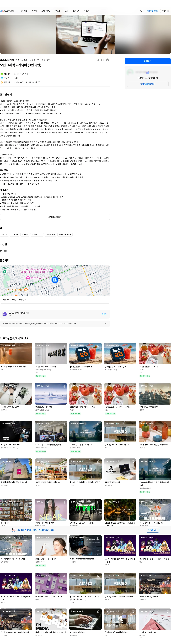Follow the company with 팔로우
The height and width of the screenshot is (644, 171).
tap(104, 314)
